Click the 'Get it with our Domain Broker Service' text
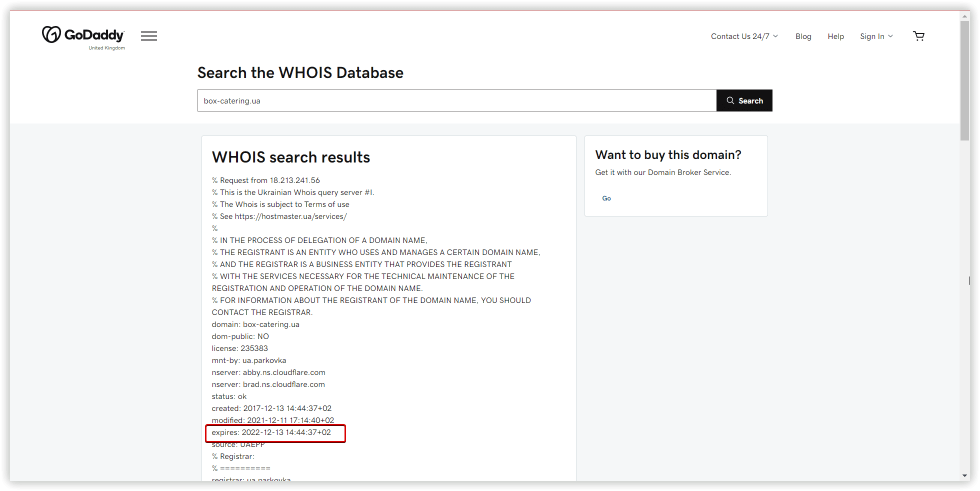Screen dimensions: 980x491 coord(663,172)
